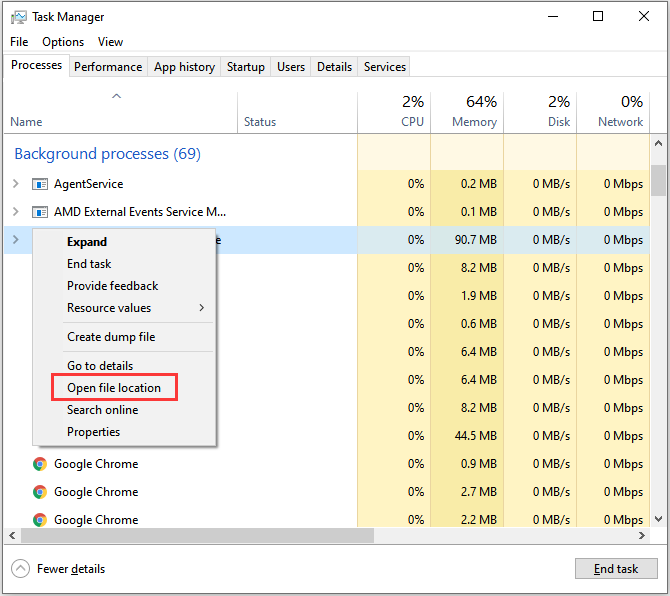This screenshot has height=596, width=670.
Task: Click the horizontal scrollbar right arrow
Action: tap(642, 535)
